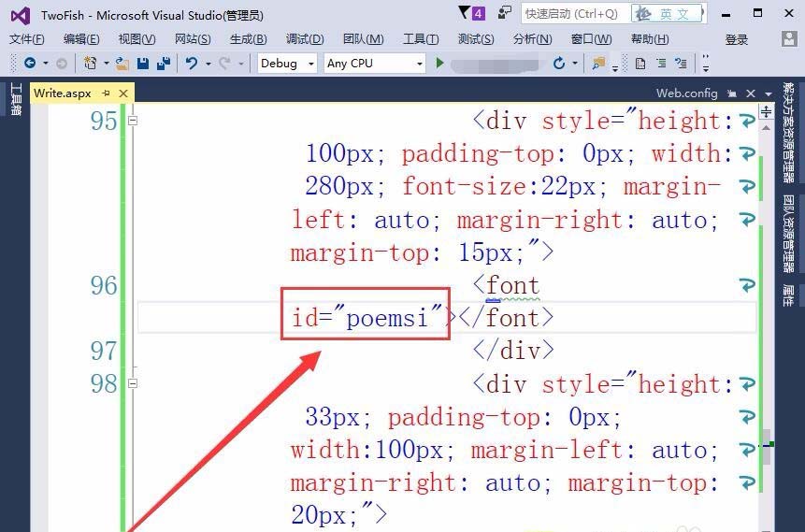This screenshot has width=805, height=532.
Task: Save the current file with Save icon
Action: click(143, 64)
